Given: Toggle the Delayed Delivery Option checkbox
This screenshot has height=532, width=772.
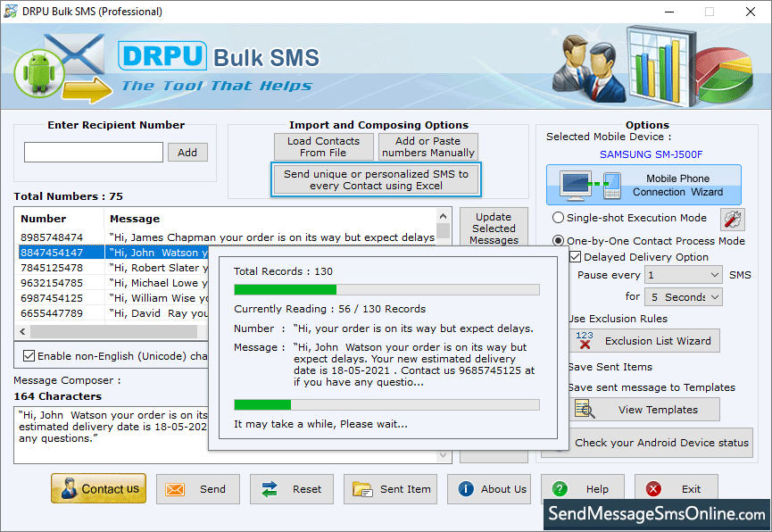Looking at the screenshot, I should point(575,257).
